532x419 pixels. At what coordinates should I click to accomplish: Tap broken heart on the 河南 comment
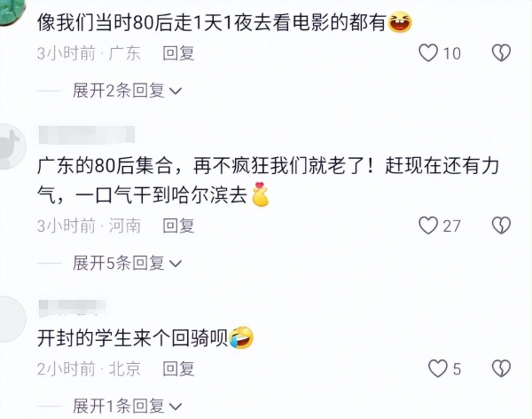(x=502, y=225)
